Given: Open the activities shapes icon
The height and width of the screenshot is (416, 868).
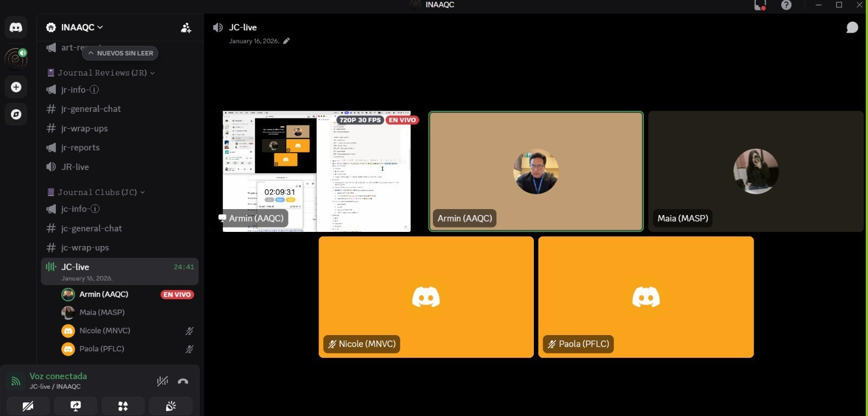Looking at the screenshot, I should pyautogui.click(x=123, y=406).
